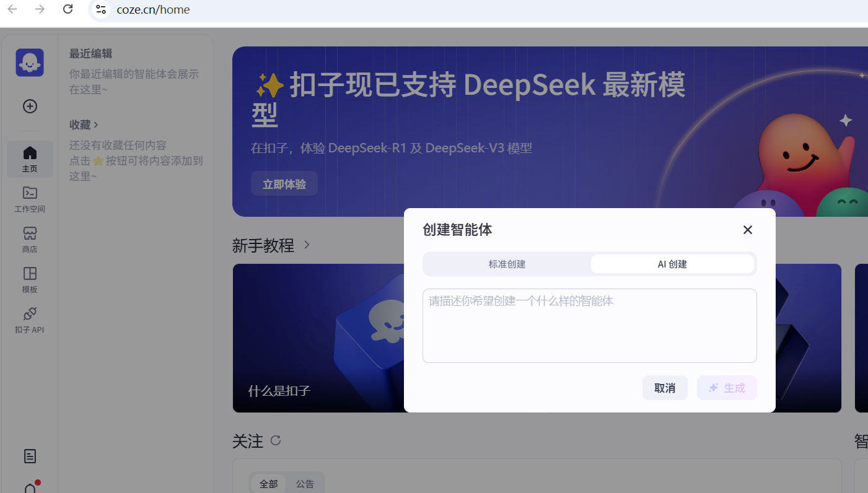
Task: Switch to the 标准创建 tab
Action: (507, 264)
